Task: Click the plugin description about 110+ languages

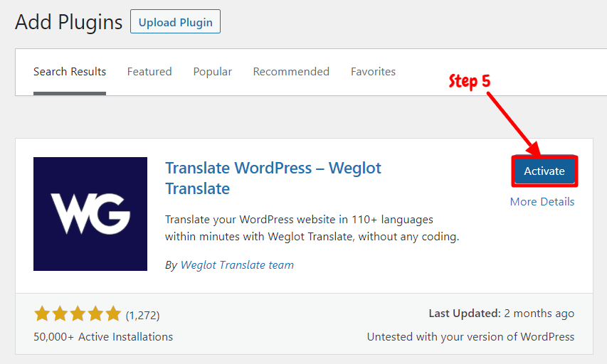Action: [x=312, y=227]
